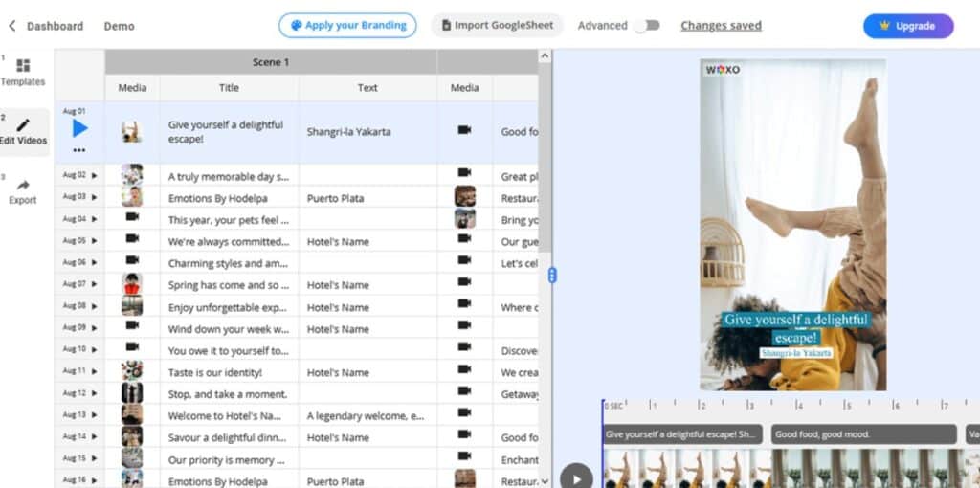Open the Changes saved link
980x488 pixels.
pos(721,26)
